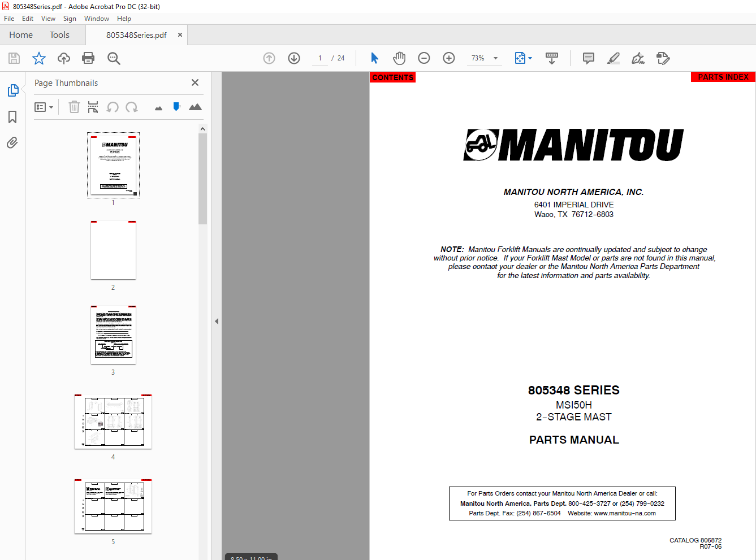Click the Save file icon
756x560 pixels.
(14, 58)
